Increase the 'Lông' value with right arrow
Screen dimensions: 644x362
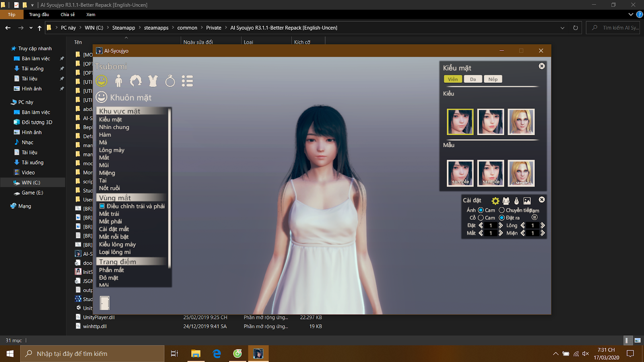(543, 225)
